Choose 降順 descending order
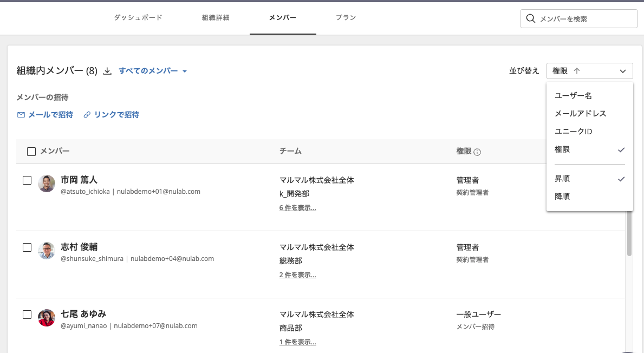The height and width of the screenshot is (353, 644). [x=589, y=196]
